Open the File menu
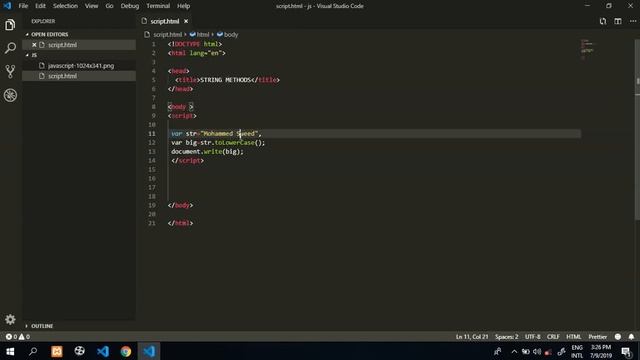The image size is (640, 360). click(x=23, y=6)
